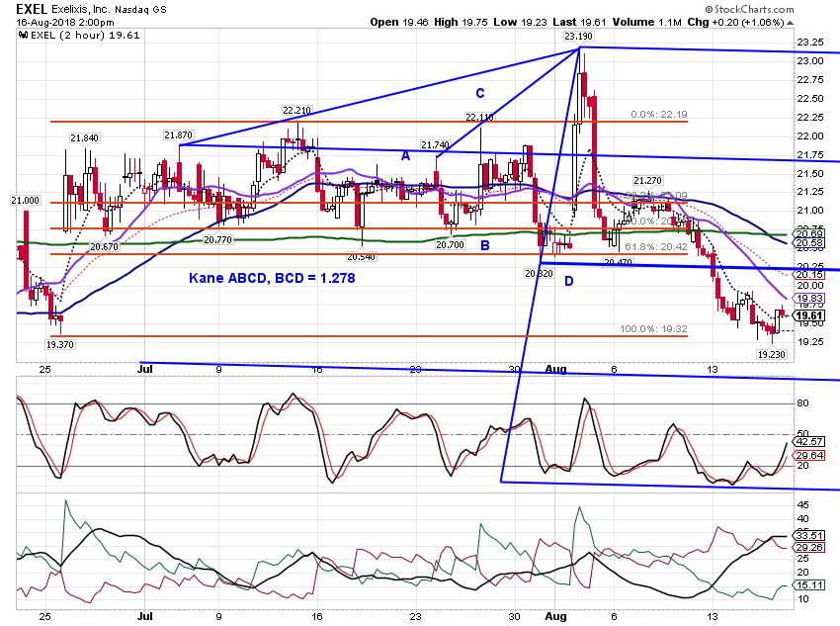Click the 21.870 price label
Screen dimensions: 840x626
click(179, 135)
